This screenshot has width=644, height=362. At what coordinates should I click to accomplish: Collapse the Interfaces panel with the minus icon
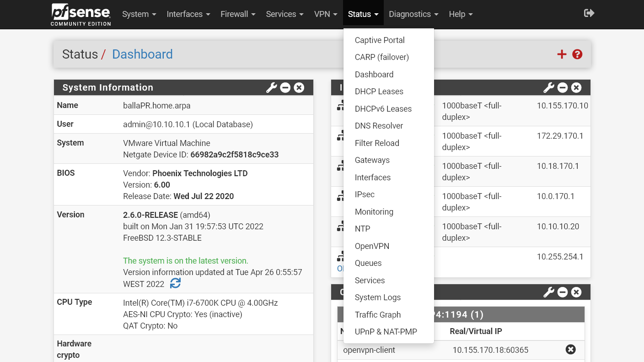point(563,87)
